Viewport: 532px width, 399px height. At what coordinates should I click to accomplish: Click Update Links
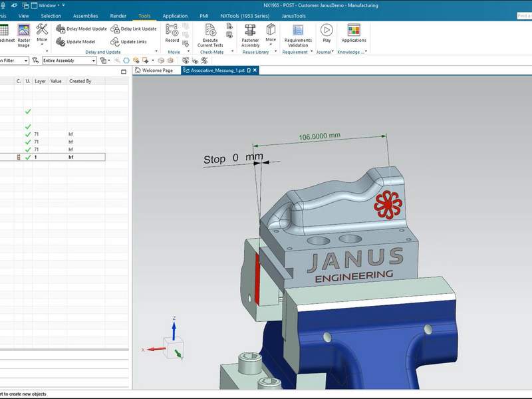coord(128,42)
